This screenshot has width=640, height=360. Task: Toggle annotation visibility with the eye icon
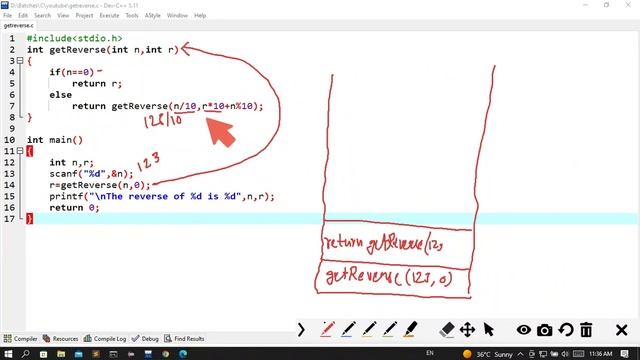pyautogui.click(x=524, y=329)
